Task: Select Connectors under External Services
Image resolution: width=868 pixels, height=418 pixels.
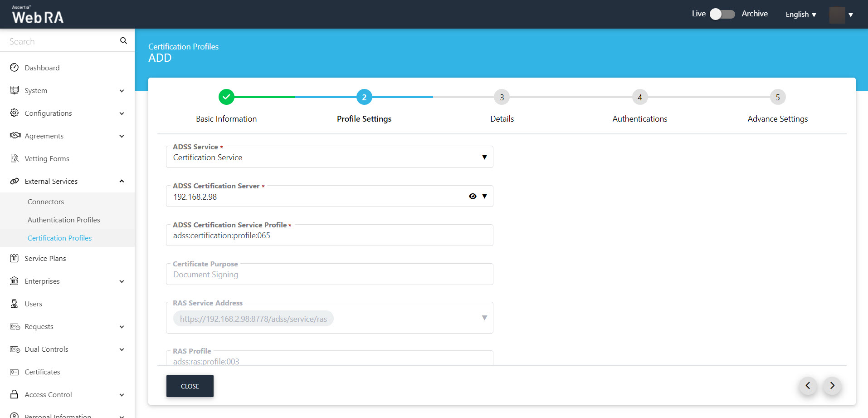Action: [45, 202]
